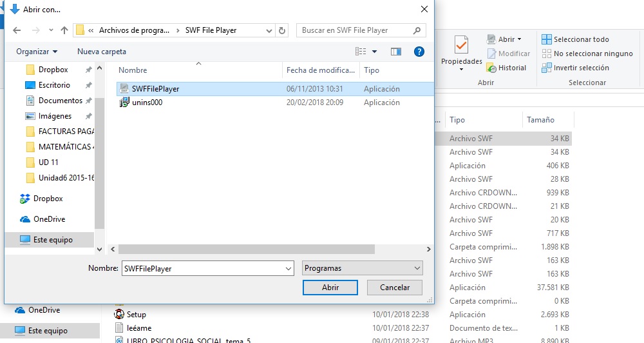
Task: Unpin Dropbox using its pin icon
Action: pyautogui.click(x=88, y=70)
